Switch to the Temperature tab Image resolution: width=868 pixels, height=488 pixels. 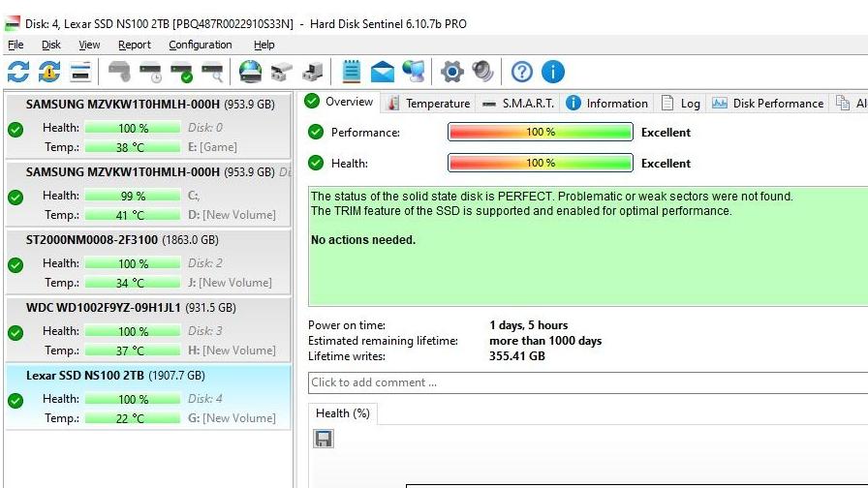coord(428,104)
